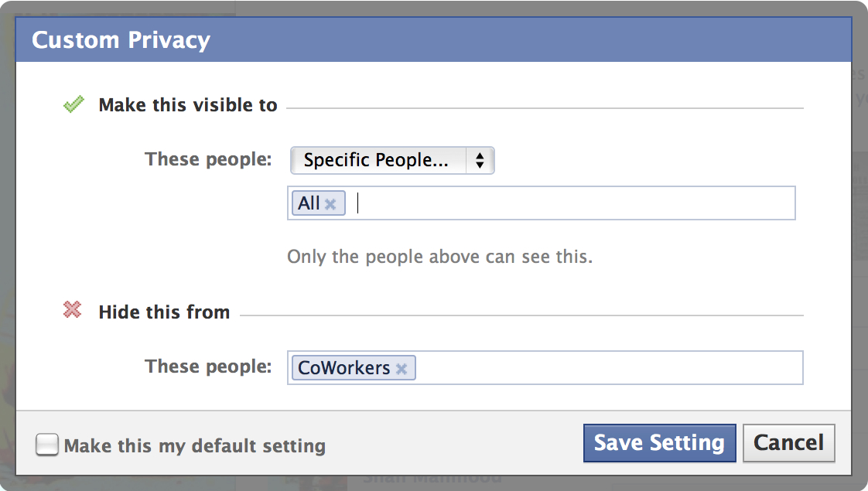868x491 pixels.
Task: Remove the All tag using its x
Action: pos(330,204)
